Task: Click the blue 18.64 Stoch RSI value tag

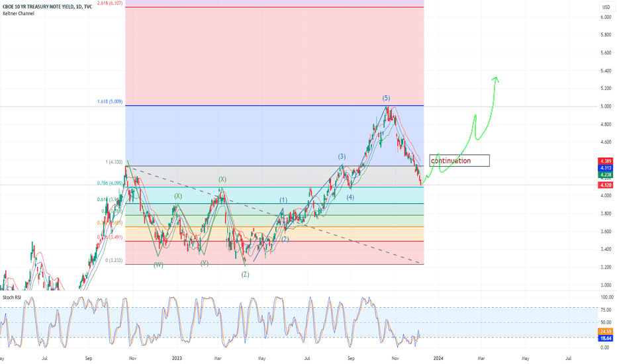Action: [x=605, y=338]
